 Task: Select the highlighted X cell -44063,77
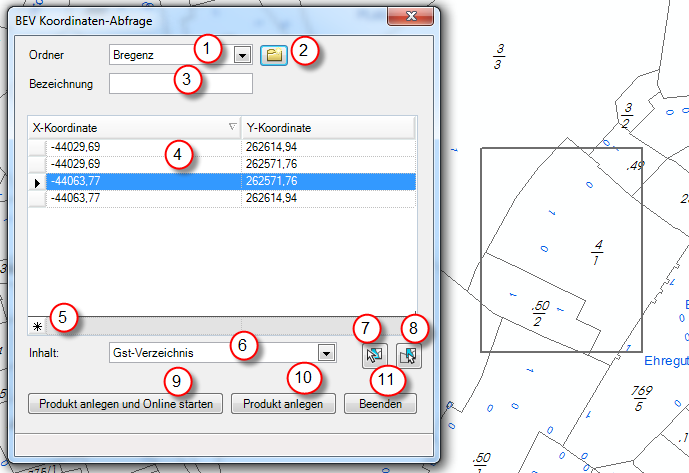tap(140, 182)
